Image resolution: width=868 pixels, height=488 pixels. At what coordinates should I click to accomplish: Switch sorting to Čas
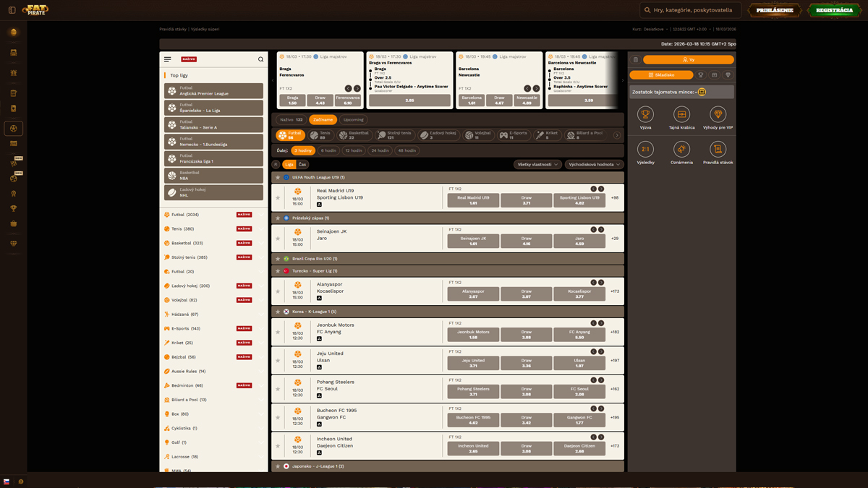click(302, 165)
